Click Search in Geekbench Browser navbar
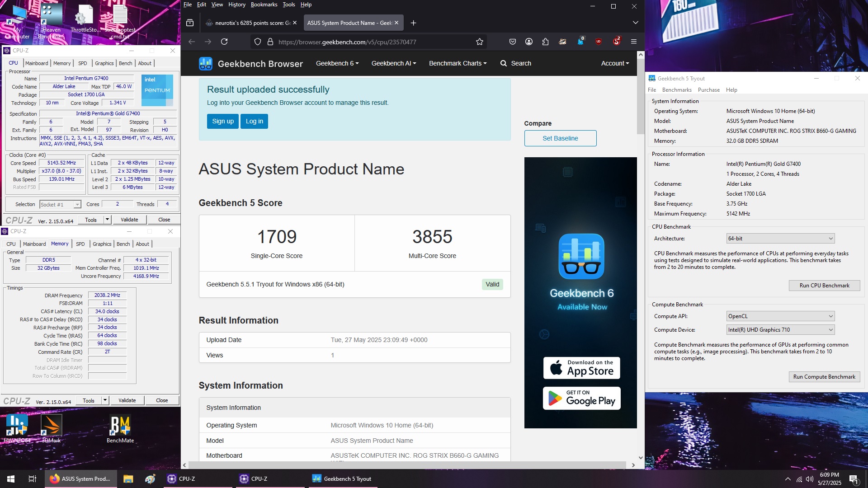This screenshot has height=488, width=868. tap(516, 63)
